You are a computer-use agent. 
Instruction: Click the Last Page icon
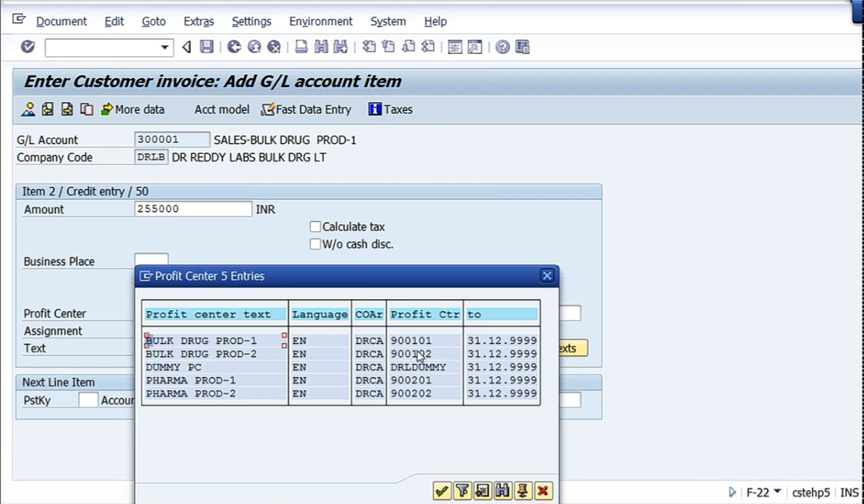point(428,47)
